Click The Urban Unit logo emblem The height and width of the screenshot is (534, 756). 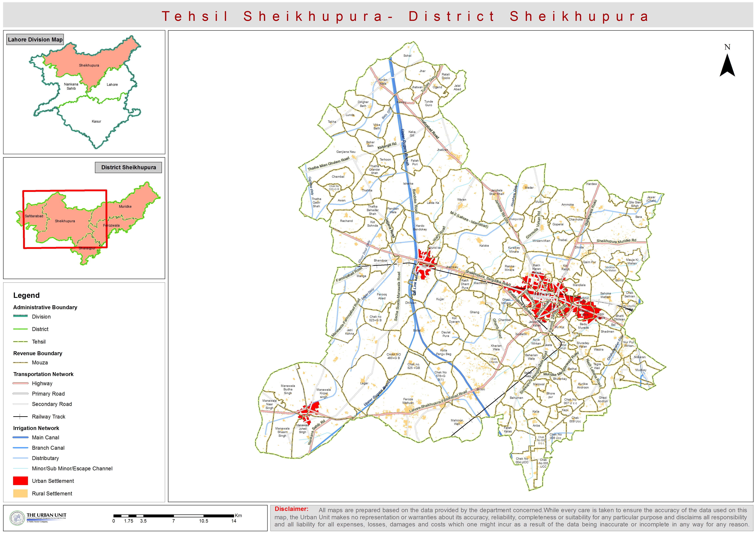pos(17,518)
